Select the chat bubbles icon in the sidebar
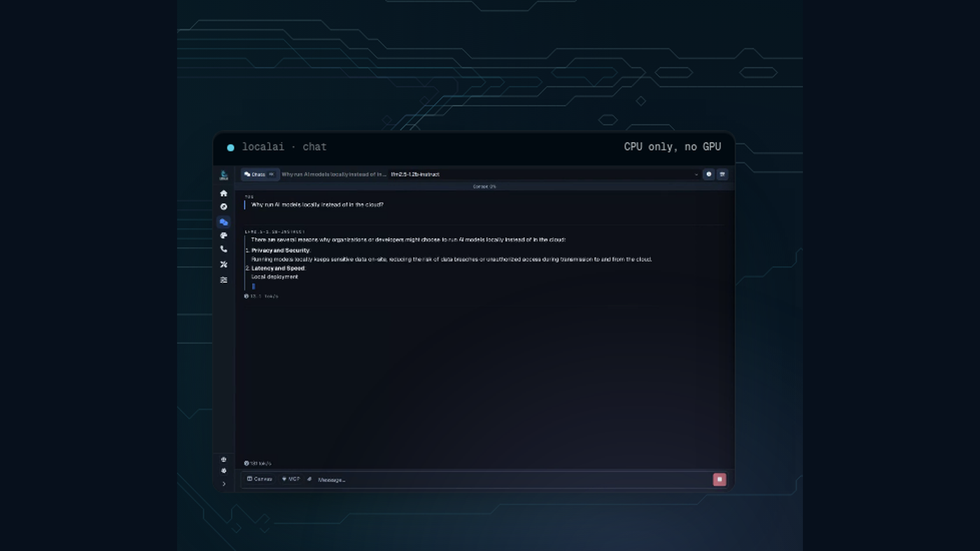This screenshot has width=980, height=551. pyautogui.click(x=223, y=222)
